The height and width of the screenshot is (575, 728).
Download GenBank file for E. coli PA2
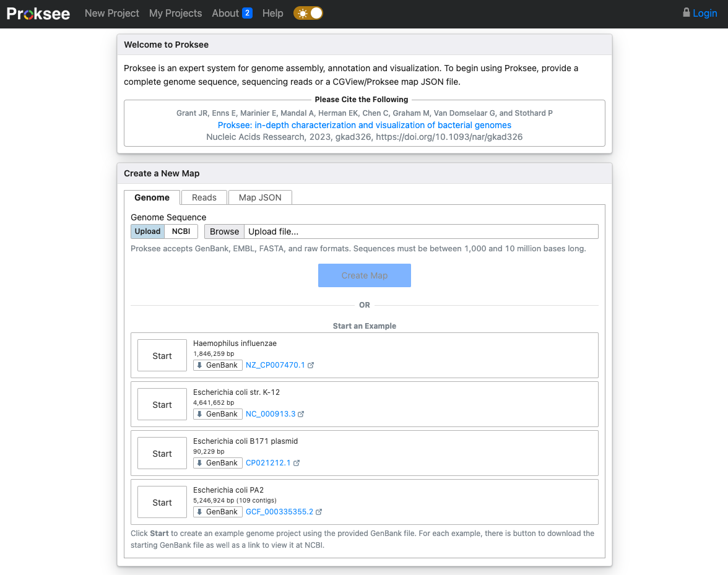coord(218,512)
